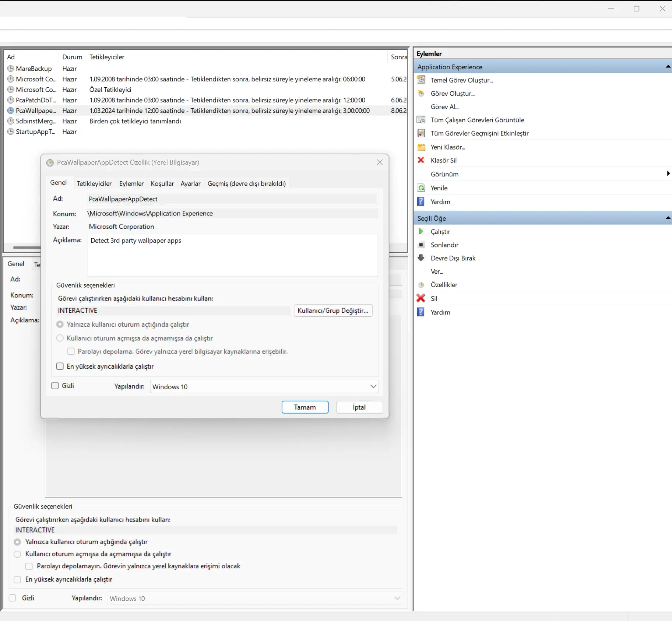Viewport: 672px width, 621px height.
Task: Select bottom pane 'Yalnızca kullanıcı oturum açtığında' radio
Action: [17, 542]
